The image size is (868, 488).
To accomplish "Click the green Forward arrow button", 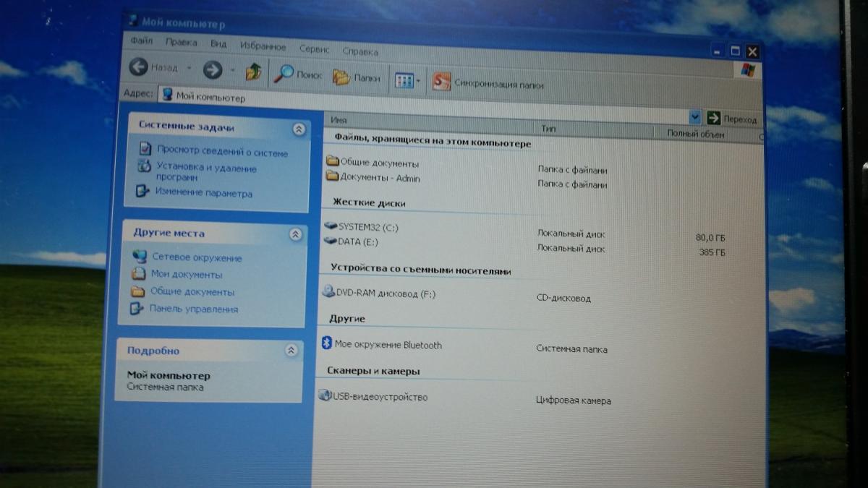I will coord(212,70).
